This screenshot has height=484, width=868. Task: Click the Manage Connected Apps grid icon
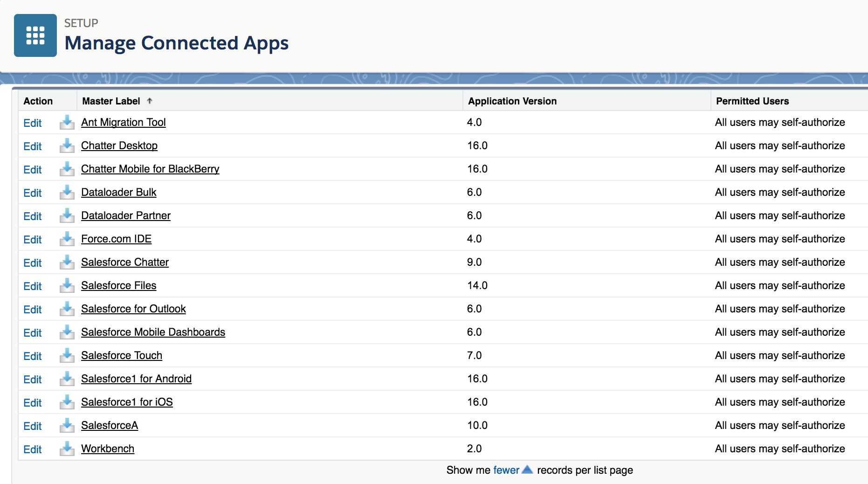tap(35, 35)
